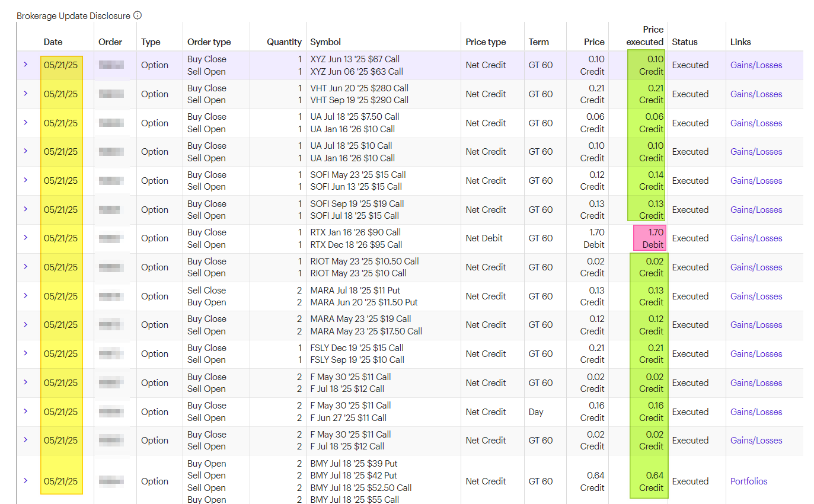
Task: Click the 'Net Debit' price type cell
Action: (484, 238)
